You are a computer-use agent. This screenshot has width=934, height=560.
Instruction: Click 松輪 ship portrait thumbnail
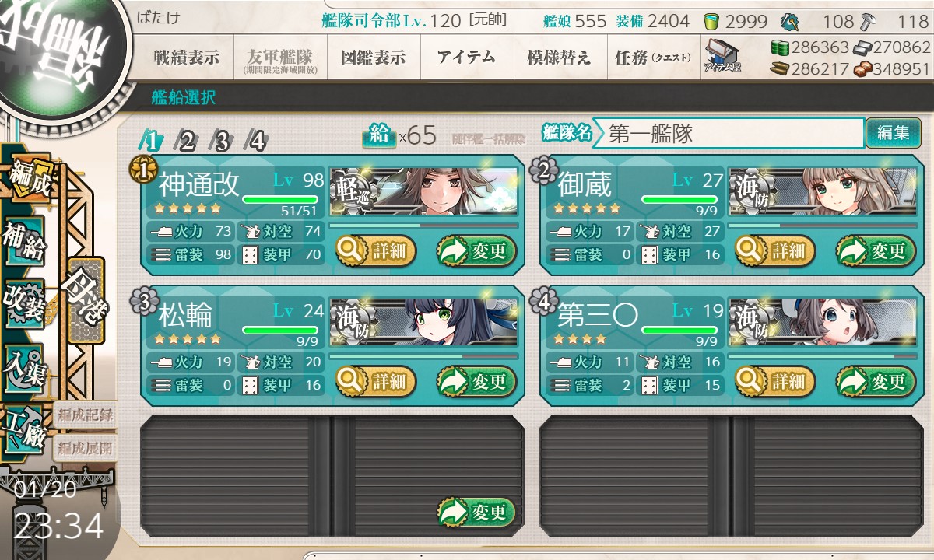point(424,324)
